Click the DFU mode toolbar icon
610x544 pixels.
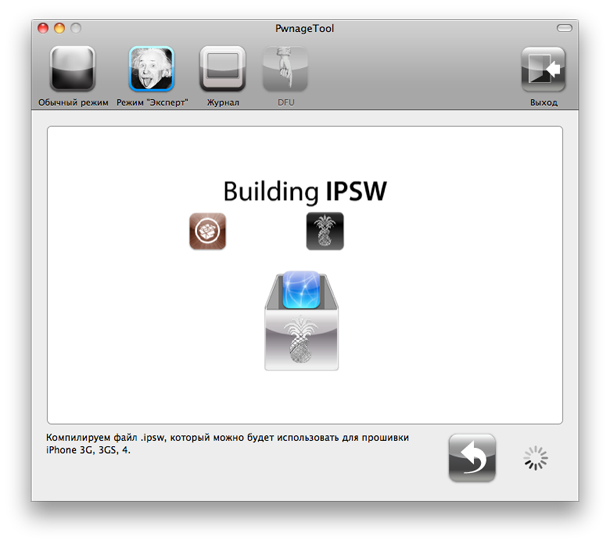pos(285,69)
